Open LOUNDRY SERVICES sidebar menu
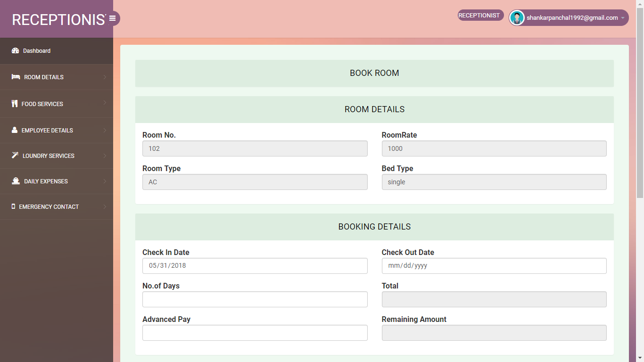The width and height of the screenshot is (644, 362). (57, 156)
